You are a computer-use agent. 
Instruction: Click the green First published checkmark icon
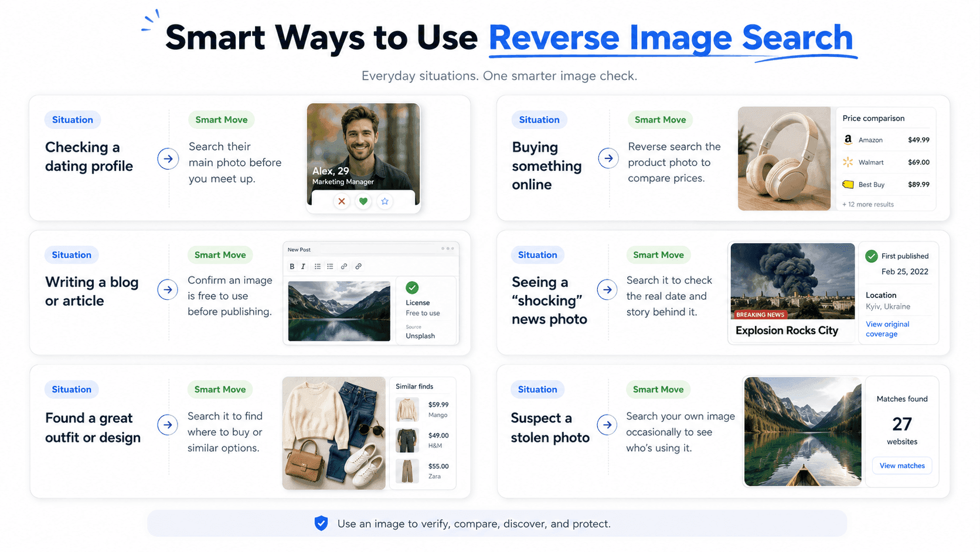tap(872, 256)
